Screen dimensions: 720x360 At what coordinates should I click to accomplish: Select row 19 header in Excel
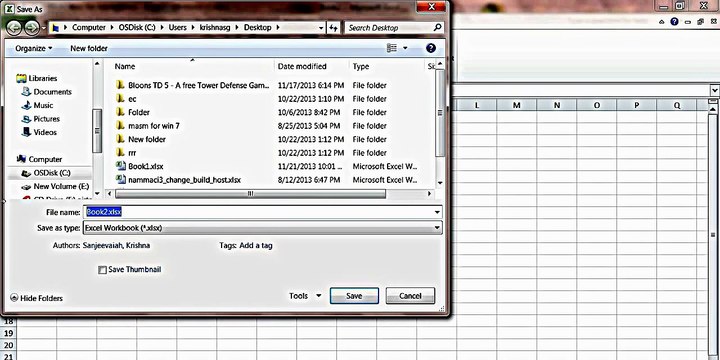click(x=9, y=333)
